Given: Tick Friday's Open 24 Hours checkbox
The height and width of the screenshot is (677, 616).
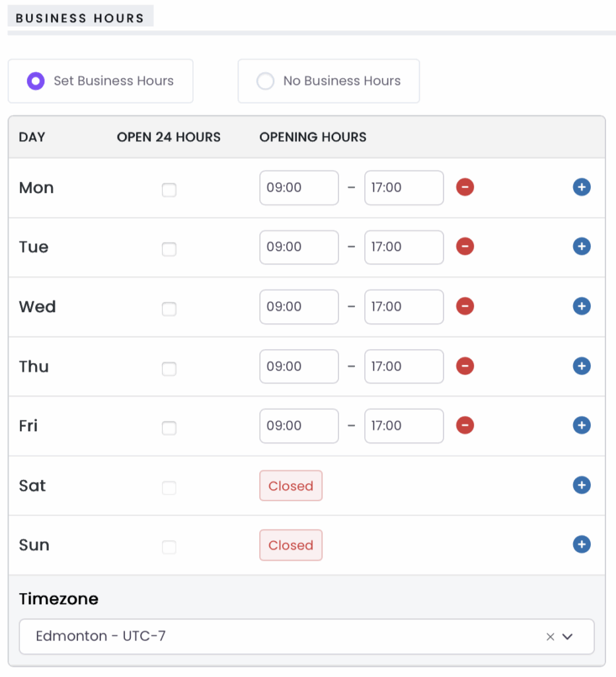Looking at the screenshot, I should [169, 428].
